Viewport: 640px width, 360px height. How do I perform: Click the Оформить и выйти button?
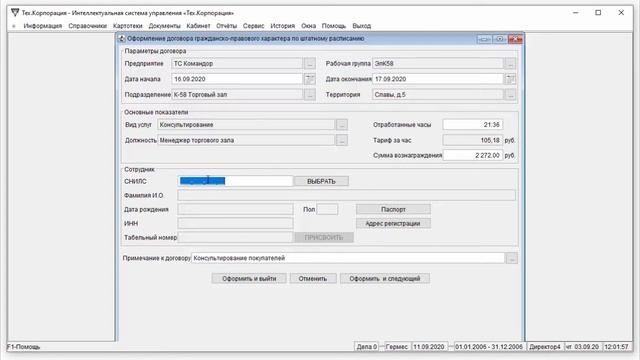pos(249,279)
